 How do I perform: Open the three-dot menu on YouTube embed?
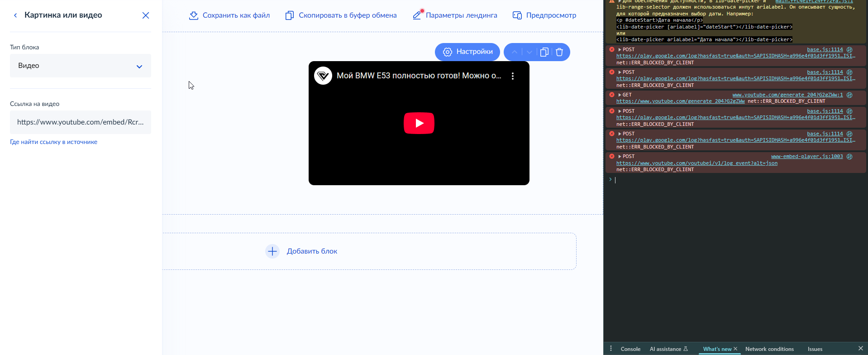513,76
